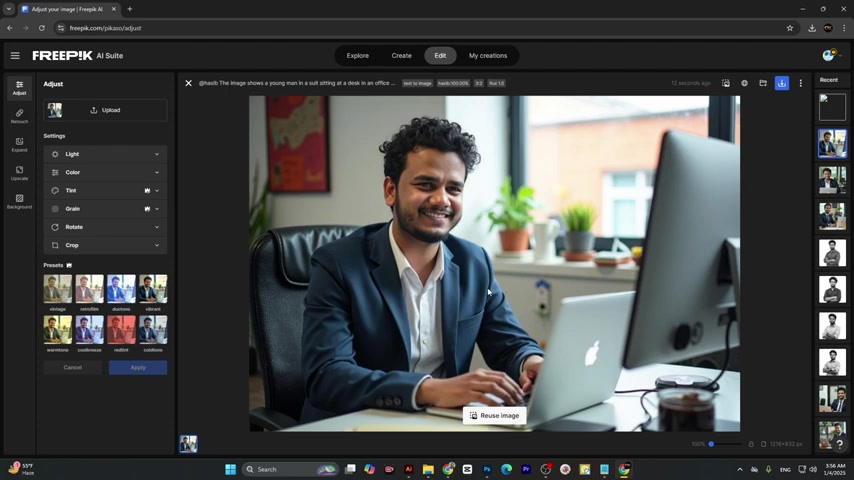
Task: Reload the browser page
Action: coord(41,28)
